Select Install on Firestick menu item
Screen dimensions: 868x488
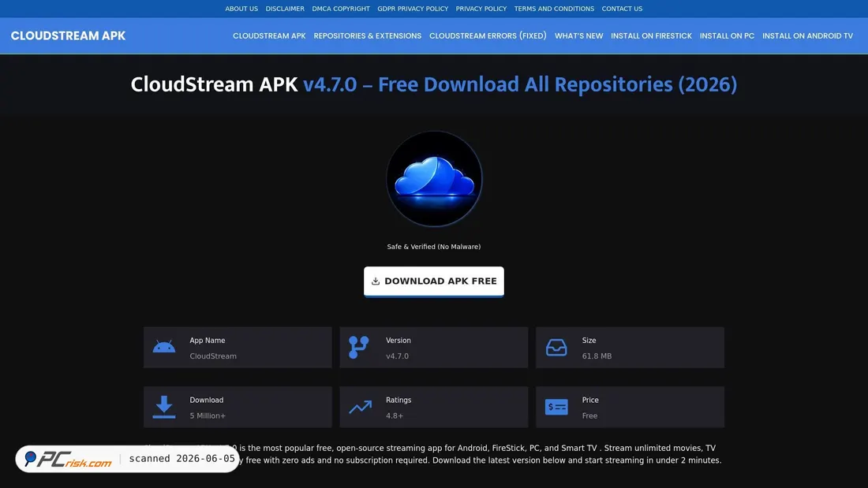652,36
